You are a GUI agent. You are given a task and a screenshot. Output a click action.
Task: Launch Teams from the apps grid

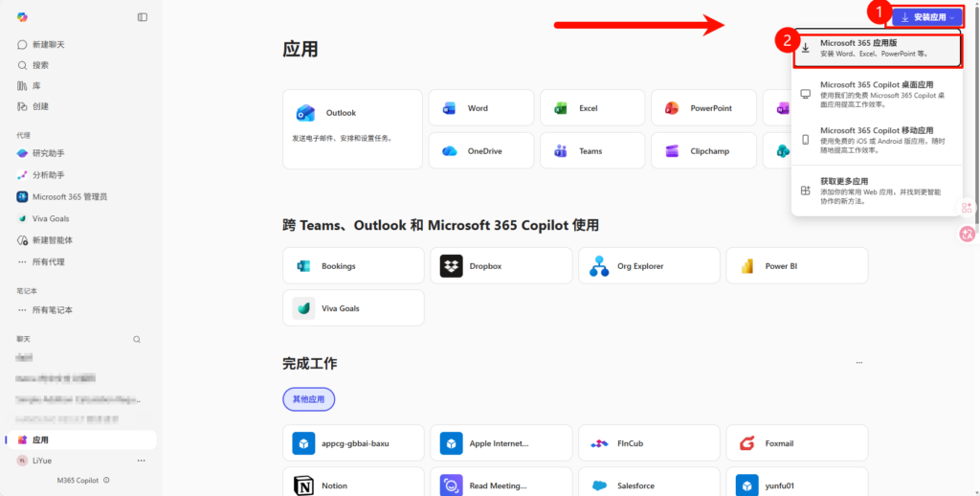tap(591, 151)
